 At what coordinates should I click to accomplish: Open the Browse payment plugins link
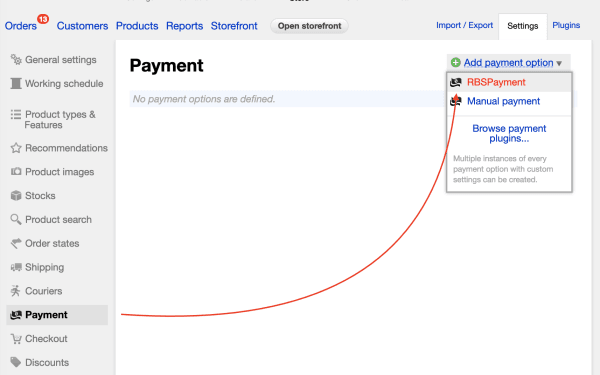pos(509,134)
